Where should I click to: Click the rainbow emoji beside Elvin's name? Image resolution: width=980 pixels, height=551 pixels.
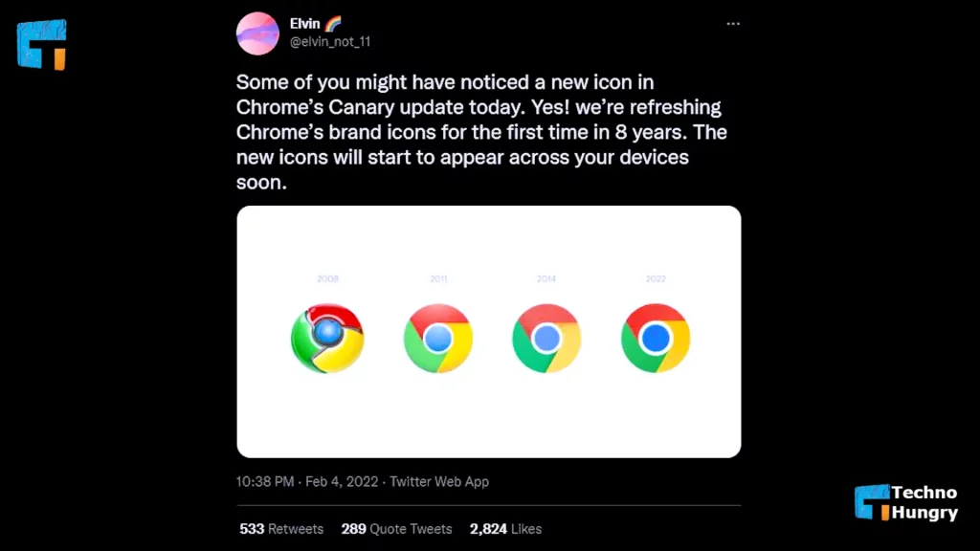pos(333,23)
